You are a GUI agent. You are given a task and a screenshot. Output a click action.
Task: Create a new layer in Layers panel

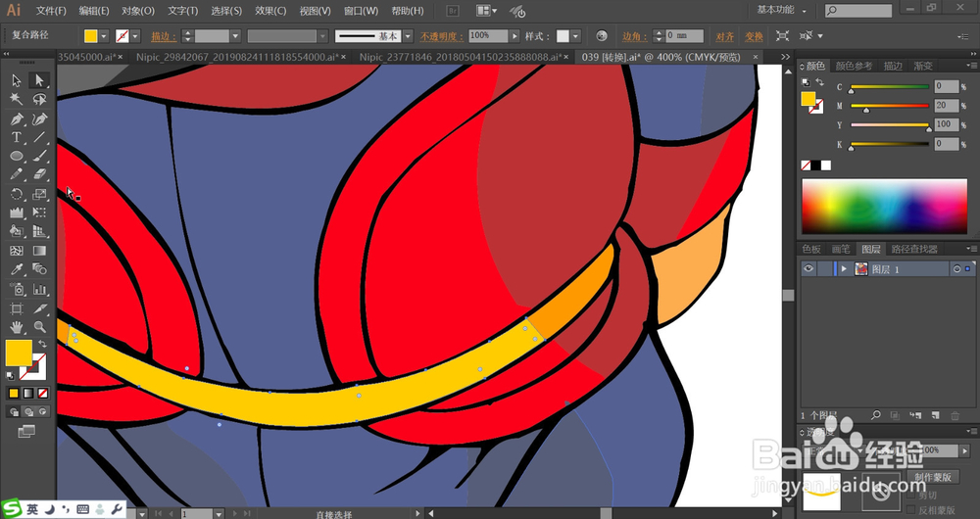[x=935, y=415]
